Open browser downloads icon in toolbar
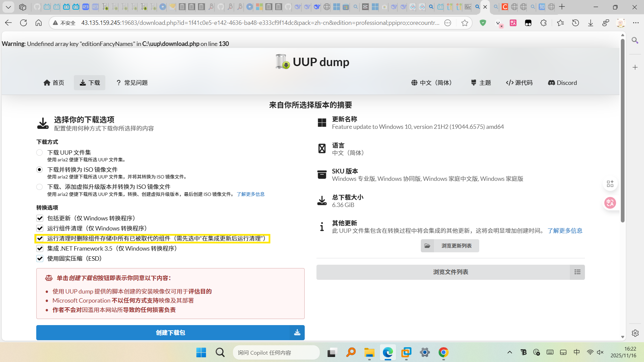644x362 pixels. pos(590,23)
